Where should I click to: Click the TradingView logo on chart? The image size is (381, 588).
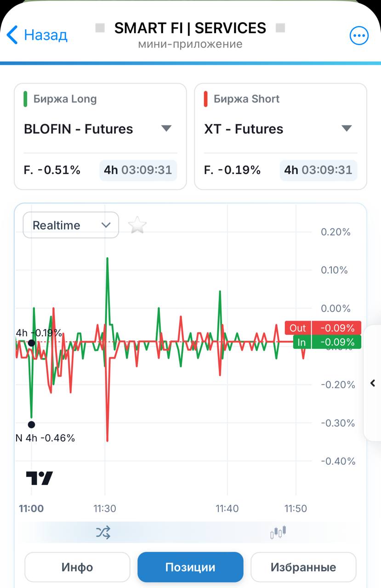point(40,478)
